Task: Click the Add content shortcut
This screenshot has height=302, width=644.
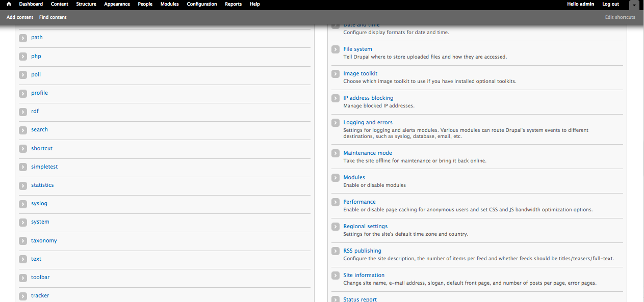Action: pyautogui.click(x=19, y=17)
